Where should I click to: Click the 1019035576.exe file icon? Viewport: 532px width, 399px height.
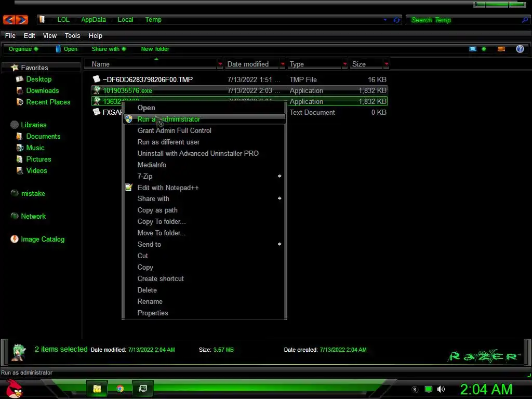pos(97,90)
